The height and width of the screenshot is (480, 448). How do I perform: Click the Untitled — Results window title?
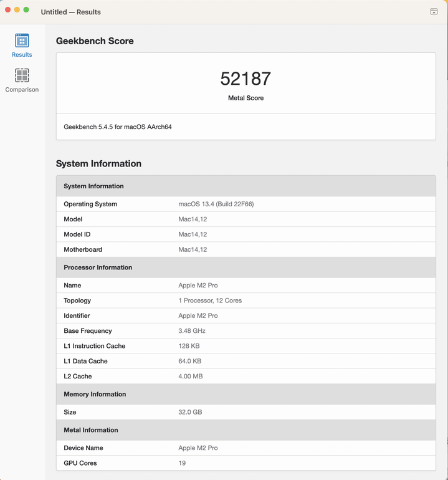(x=70, y=12)
